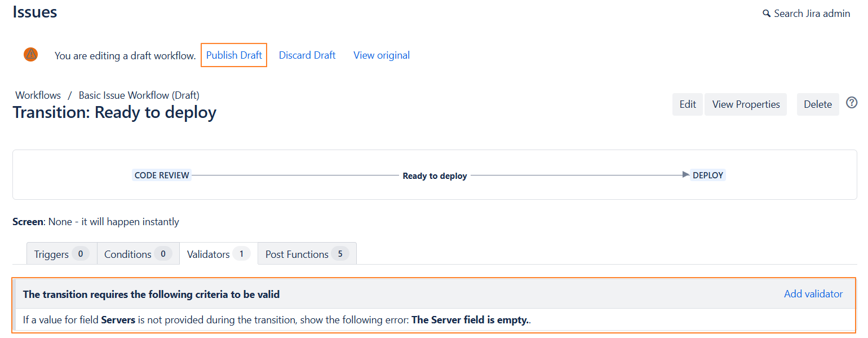
Task: Open the View original link
Action: coord(382,55)
